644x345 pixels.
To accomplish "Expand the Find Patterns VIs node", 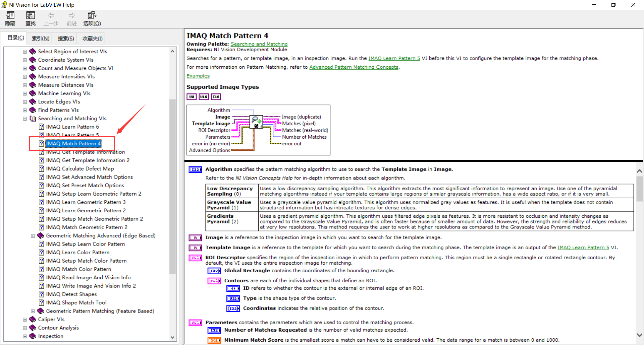I will pos(25,110).
